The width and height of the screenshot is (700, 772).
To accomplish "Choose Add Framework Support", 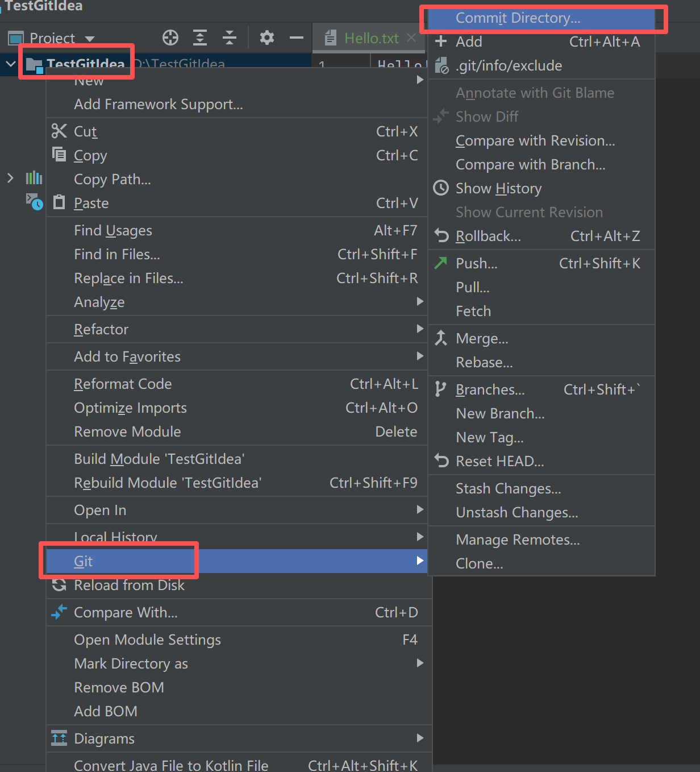I will [236, 104].
